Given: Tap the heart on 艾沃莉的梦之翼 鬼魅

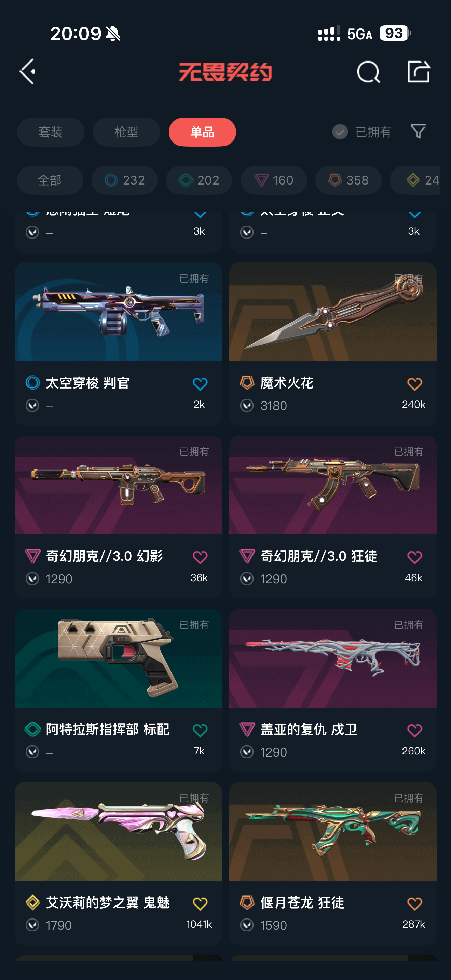Looking at the screenshot, I should [x=200, y=903].
